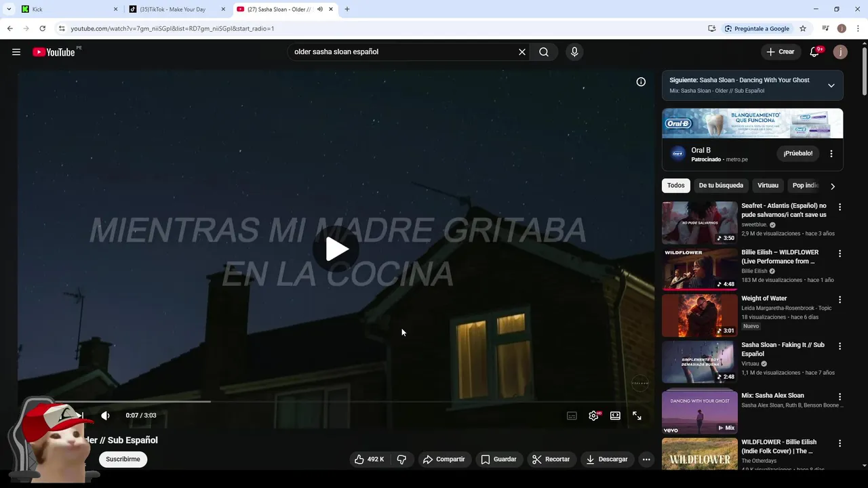Click the Crear button

coord(780,52)
